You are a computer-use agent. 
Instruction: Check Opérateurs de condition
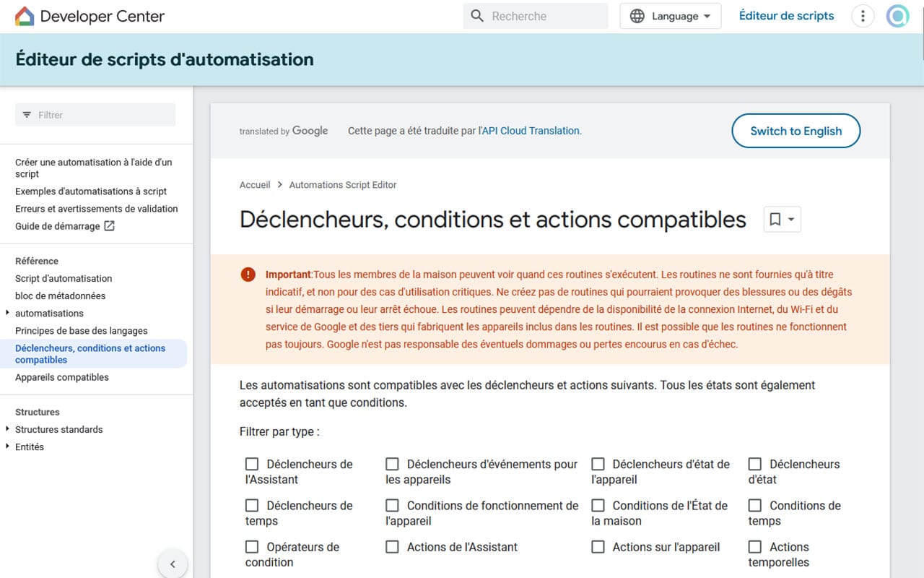pos(252,547)
